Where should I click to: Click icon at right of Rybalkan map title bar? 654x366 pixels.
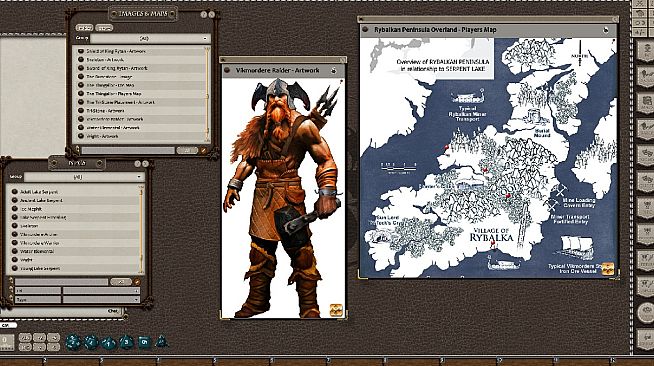pos(606,30)
